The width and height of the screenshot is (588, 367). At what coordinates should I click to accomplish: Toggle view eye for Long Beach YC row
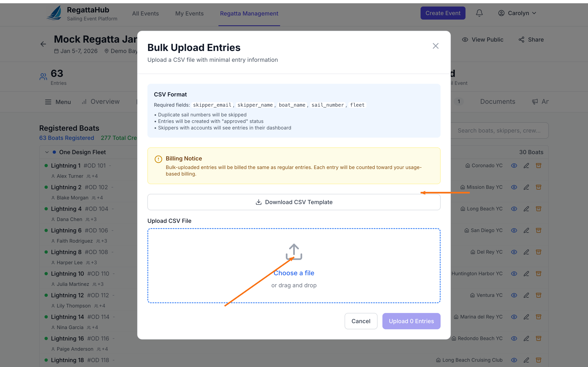point(514,209)
